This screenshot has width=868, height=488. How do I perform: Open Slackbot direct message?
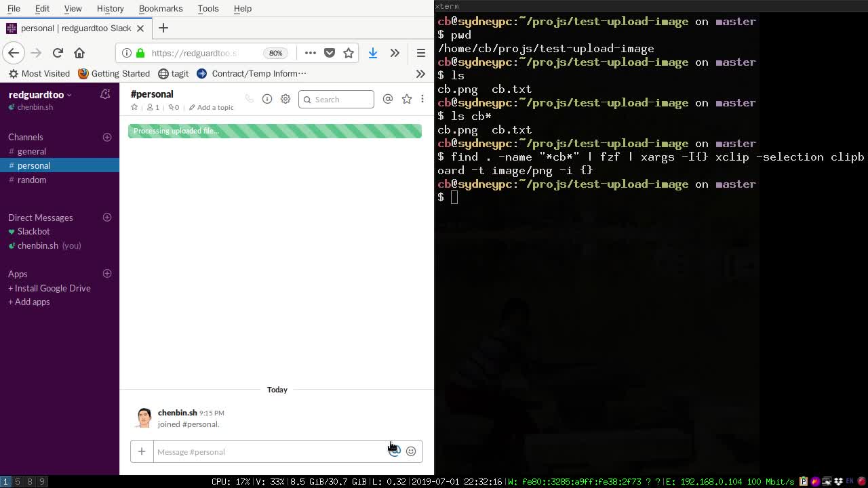33,231
